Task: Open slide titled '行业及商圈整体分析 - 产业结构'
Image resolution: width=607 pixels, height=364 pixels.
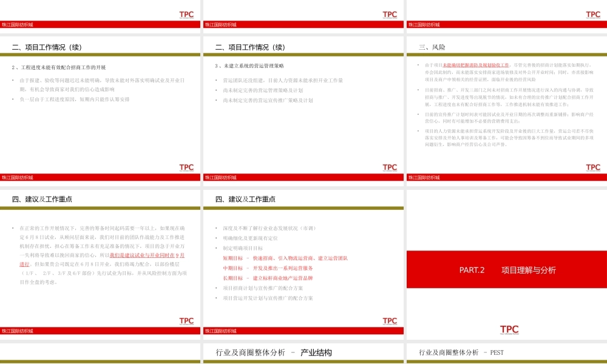Action: pyautogui.click(x=303, y=354)
